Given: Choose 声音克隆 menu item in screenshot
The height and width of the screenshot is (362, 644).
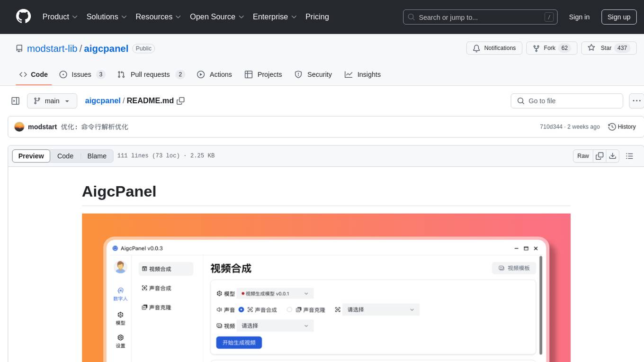Looking at the screenshot, I should (x=157, y=308).
